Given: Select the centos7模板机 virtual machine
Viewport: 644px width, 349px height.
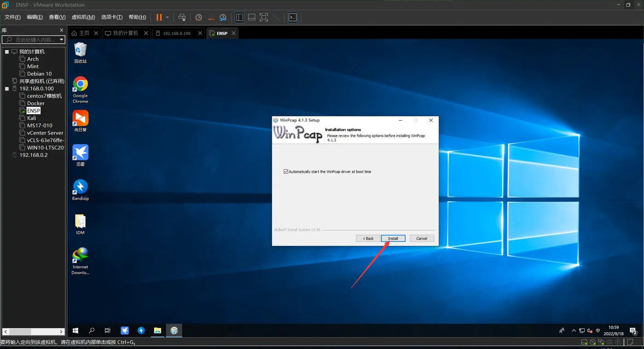Looking at the screenshot, I should (44, 96).
